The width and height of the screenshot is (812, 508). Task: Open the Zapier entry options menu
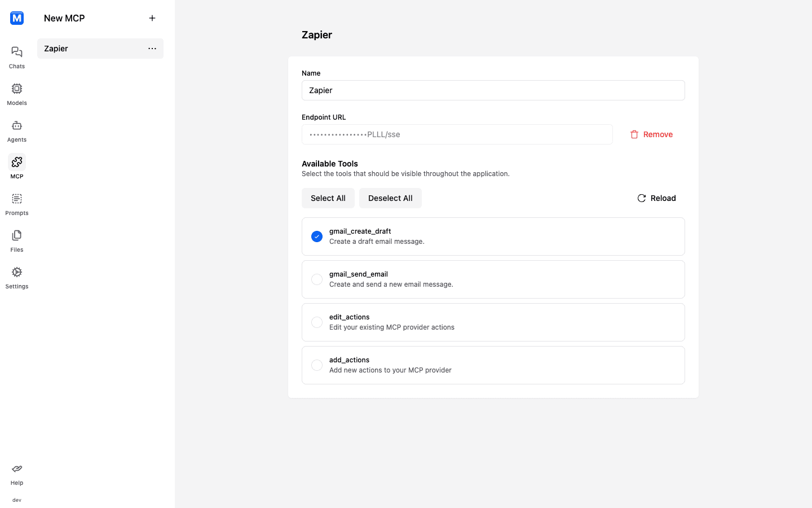coord(152,49)
